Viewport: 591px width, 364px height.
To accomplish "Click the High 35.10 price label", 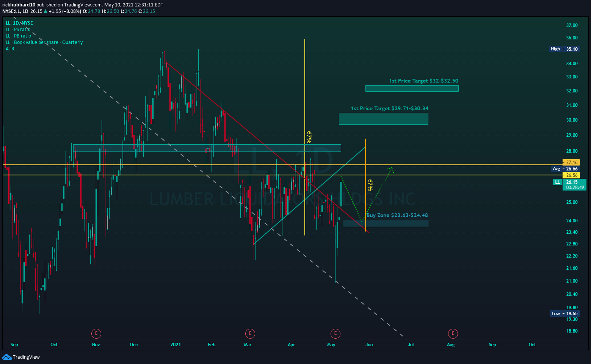I will pos(564,49).
